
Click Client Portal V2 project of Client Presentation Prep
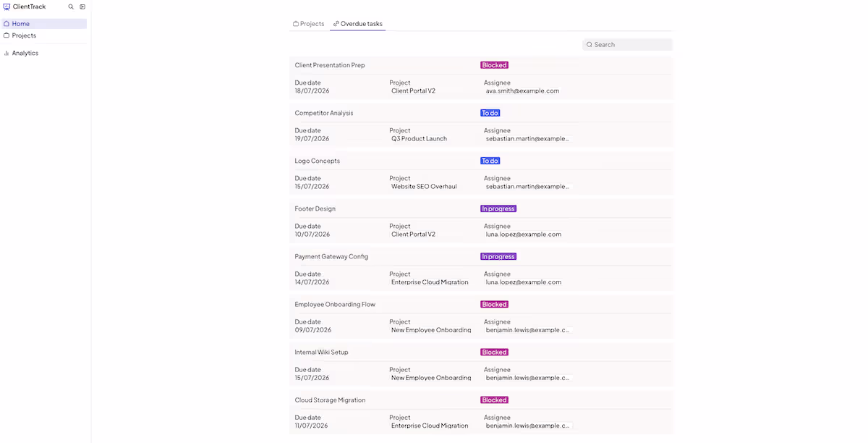coord(413,91)
